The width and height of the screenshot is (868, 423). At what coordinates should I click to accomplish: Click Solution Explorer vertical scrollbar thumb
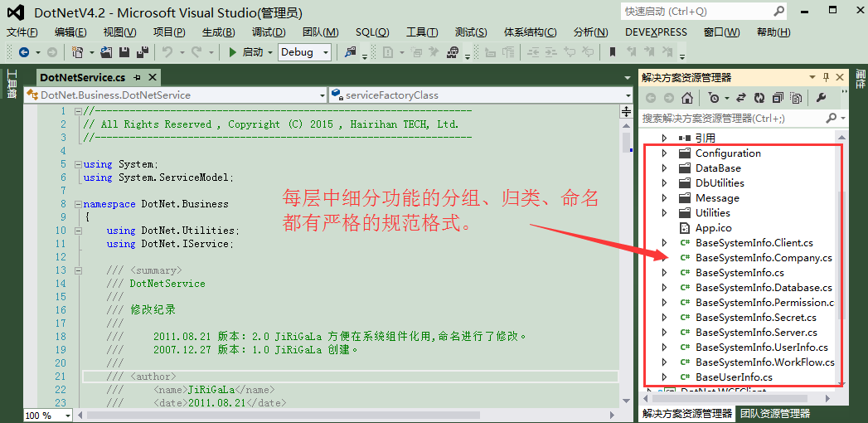[841, 255]
